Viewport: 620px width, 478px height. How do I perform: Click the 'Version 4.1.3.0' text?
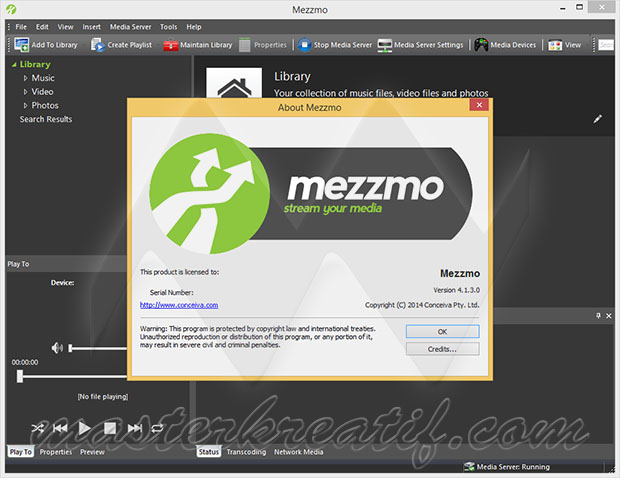[456, 290]
